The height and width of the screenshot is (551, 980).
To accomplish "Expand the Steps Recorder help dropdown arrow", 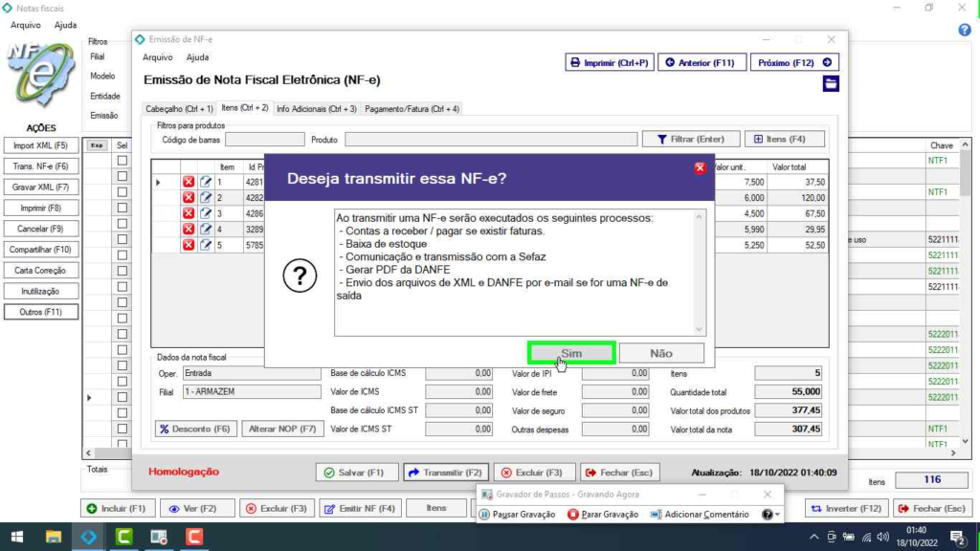I will (779, 515).
